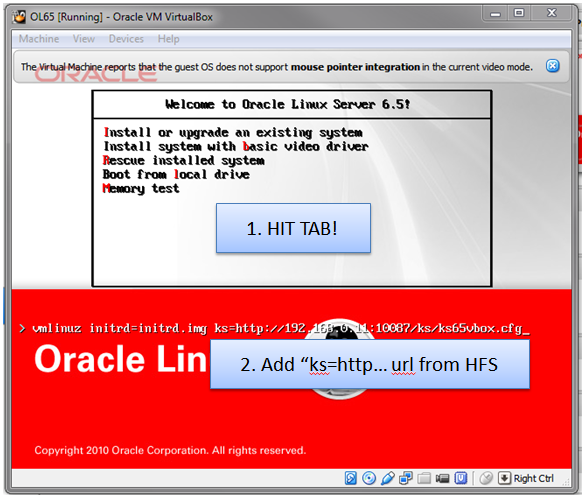Viewport: 585px width, 496px height.
Task: Open the View menu
Action: (84, 39)
